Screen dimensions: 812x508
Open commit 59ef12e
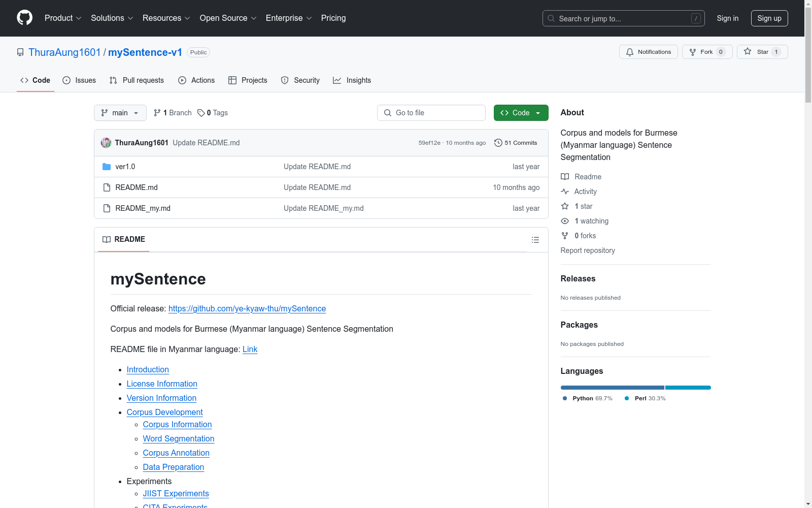(x=429, y=143)
